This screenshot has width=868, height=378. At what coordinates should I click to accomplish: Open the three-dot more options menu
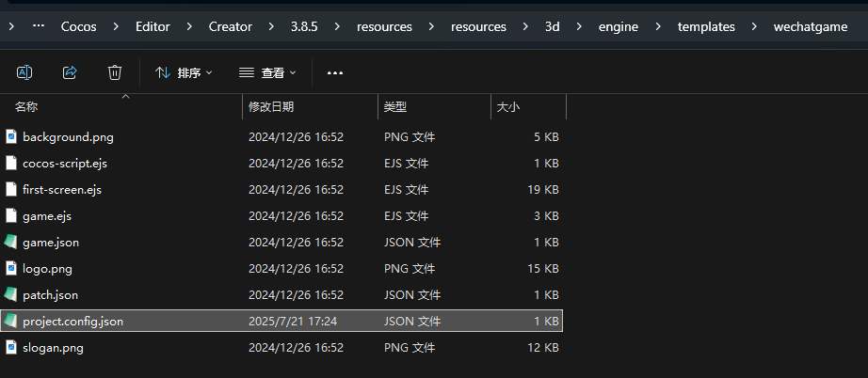coord(335,72)
